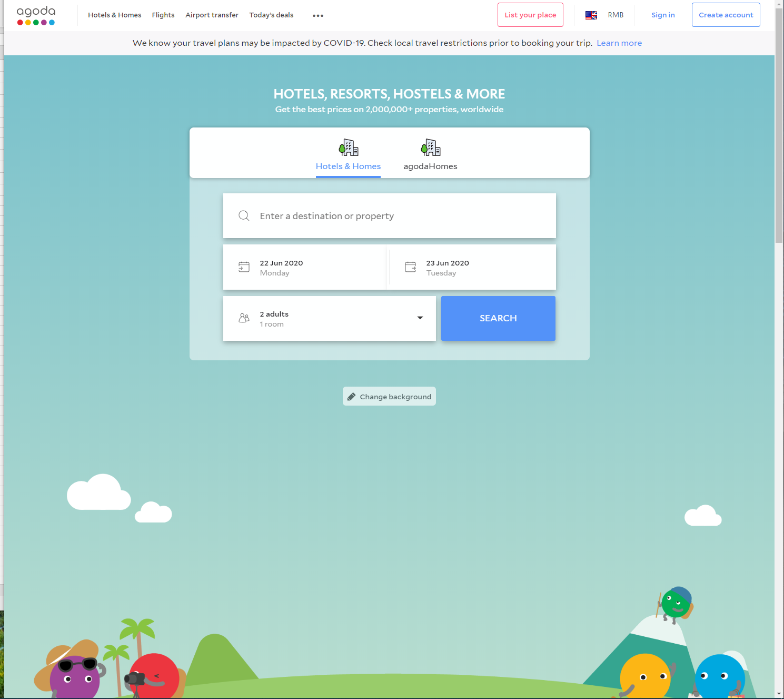The height and width of the screenshot is (699, 784).
Task: Click the check-out calendar icon
Action: [410, 267]
